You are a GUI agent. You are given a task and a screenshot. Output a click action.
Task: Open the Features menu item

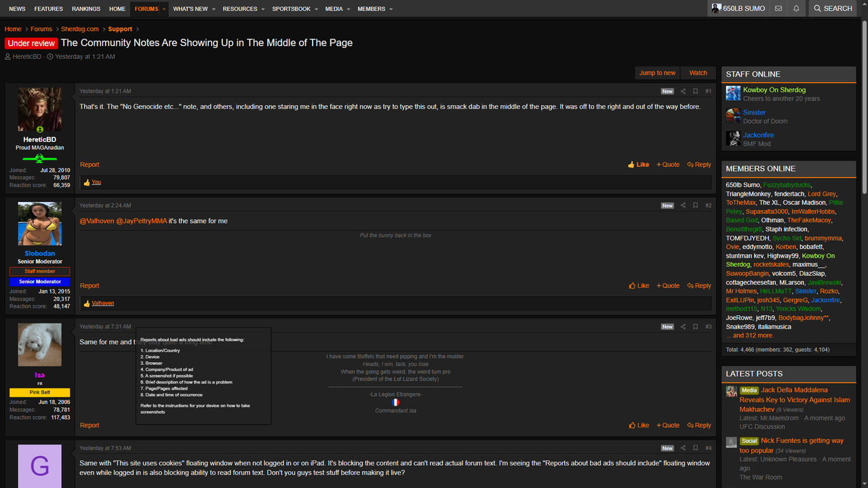point(48,9)
